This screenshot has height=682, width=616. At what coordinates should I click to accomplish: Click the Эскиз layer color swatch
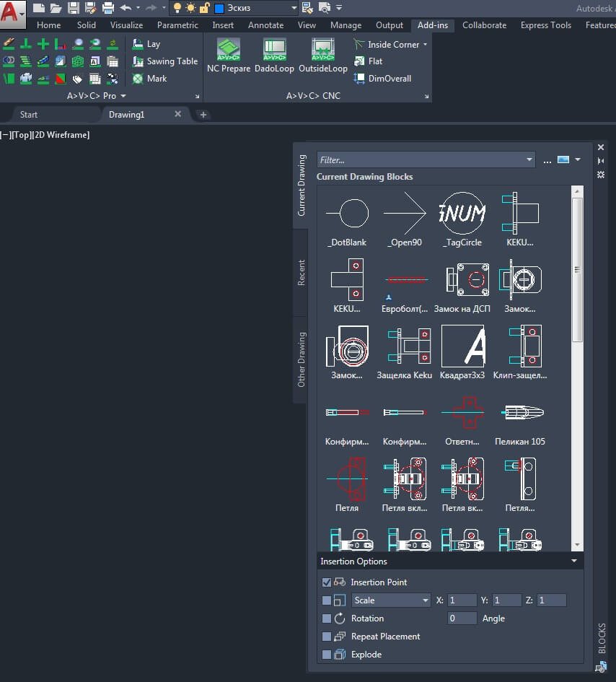pos(219,8)
